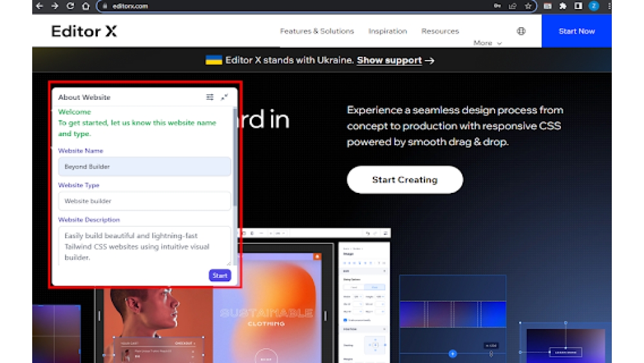Click the Learn More box in the wireframe graphic
The width and height of the screenshot is (644, 363).
click(x=565, y=352)
